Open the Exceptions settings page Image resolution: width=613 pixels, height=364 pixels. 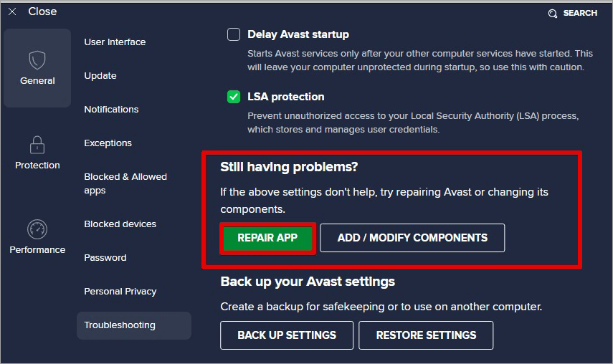click(x=108, y=143)
